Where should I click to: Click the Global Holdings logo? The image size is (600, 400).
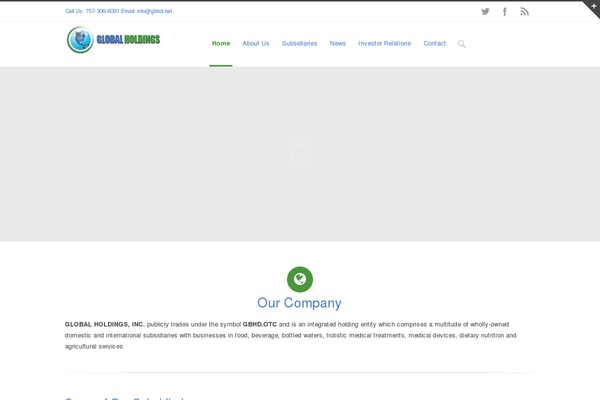(x=113, y=40)
